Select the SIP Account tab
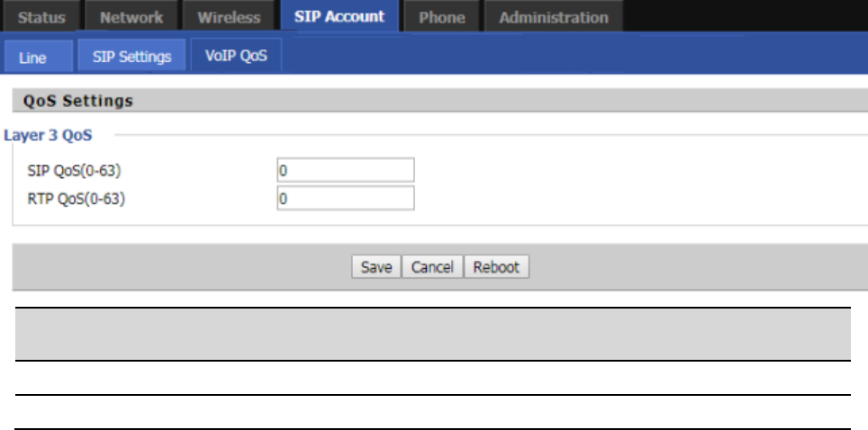The height and width of the screenshot is (430, 868). tap(339, 16)
